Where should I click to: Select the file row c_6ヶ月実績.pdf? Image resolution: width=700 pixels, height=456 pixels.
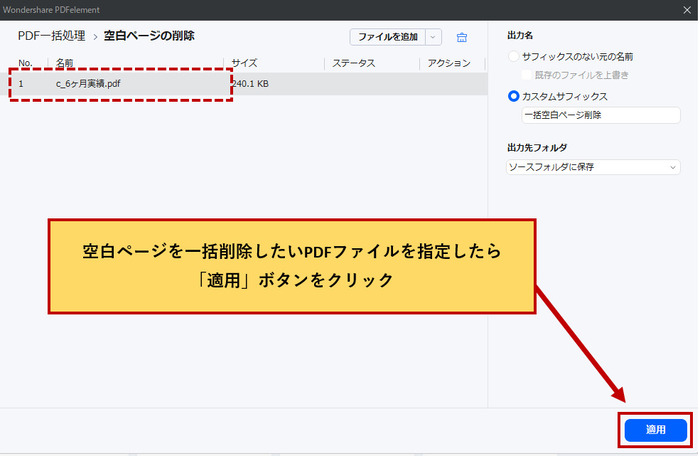[243, 84]
